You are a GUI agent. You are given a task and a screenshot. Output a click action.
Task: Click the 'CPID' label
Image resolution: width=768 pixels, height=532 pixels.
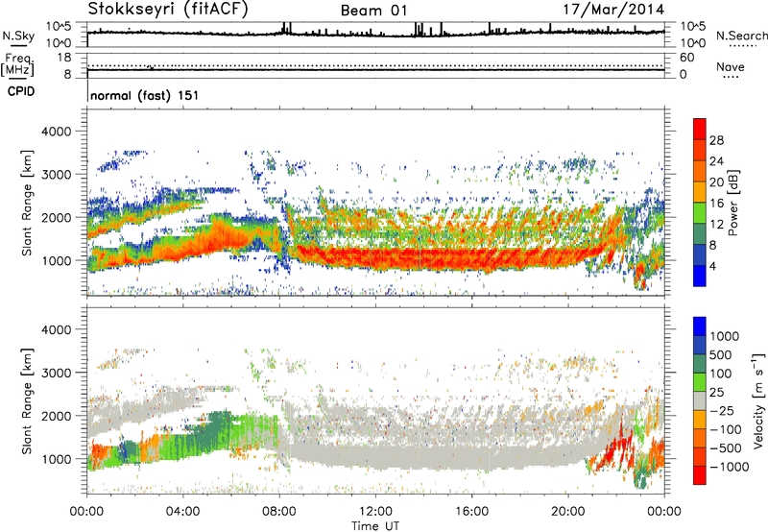coord(21,91)
